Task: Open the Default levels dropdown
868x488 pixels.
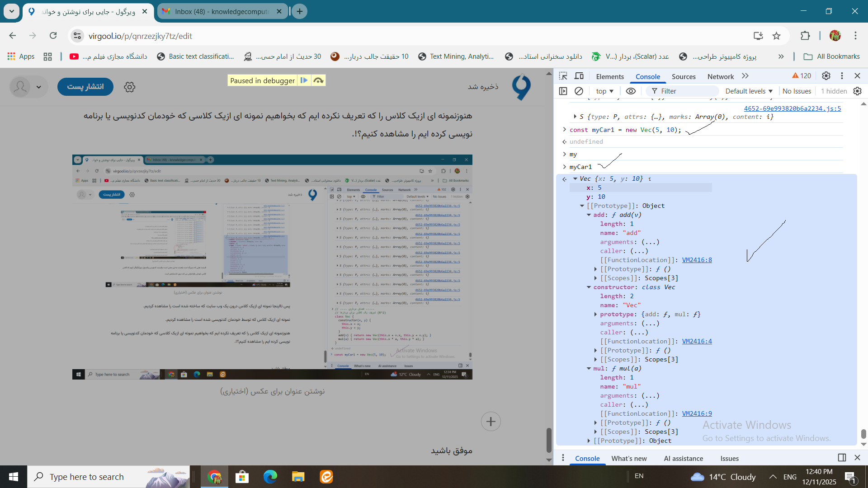Action: pyautogui.click(x=749, y=91)
